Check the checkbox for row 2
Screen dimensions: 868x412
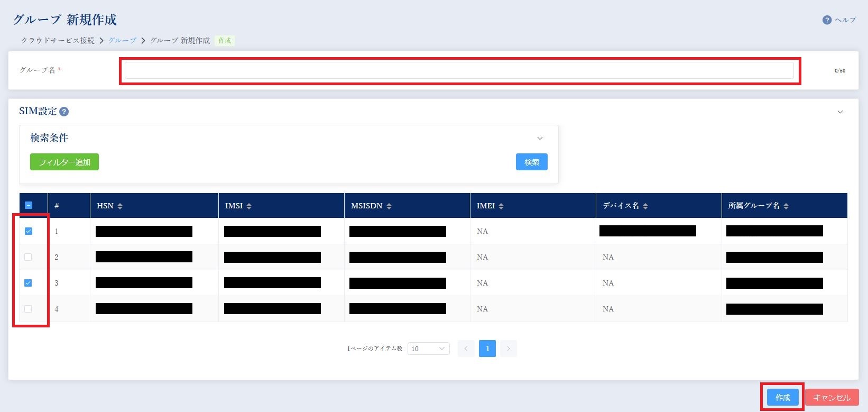(x=29, y=257)
